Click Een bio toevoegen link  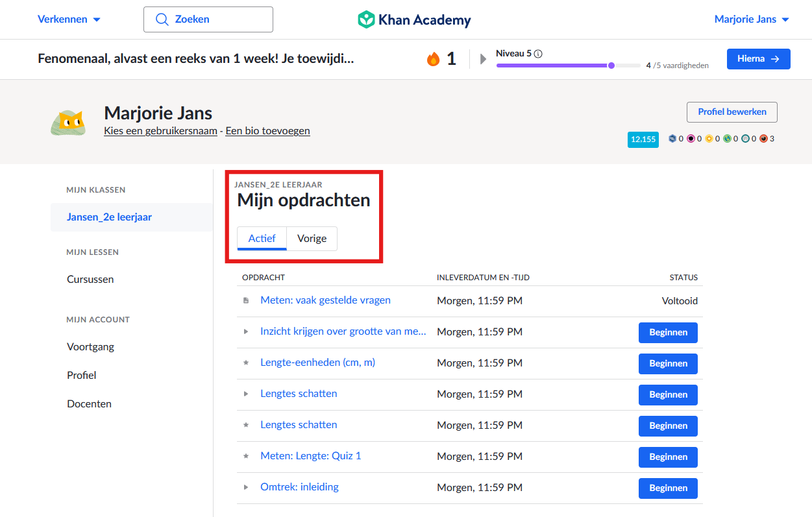click(267, 131)
